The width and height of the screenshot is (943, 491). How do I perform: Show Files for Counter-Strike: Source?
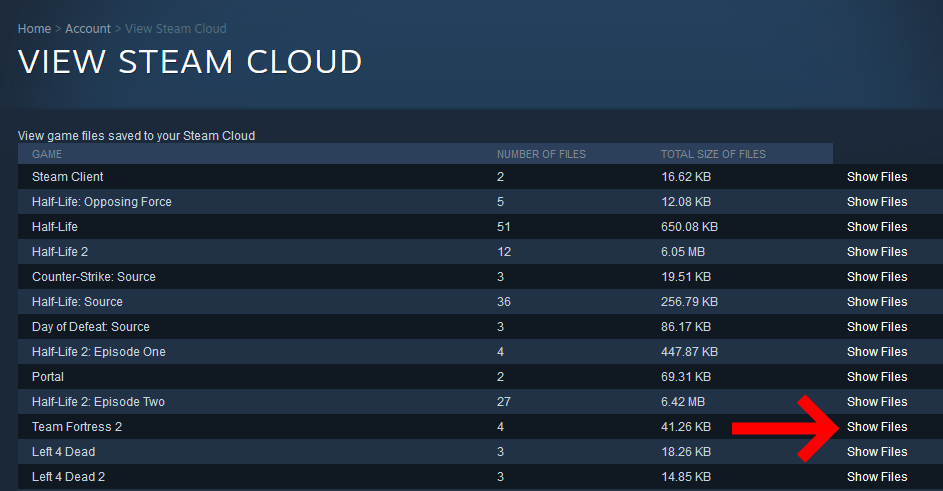877,277
